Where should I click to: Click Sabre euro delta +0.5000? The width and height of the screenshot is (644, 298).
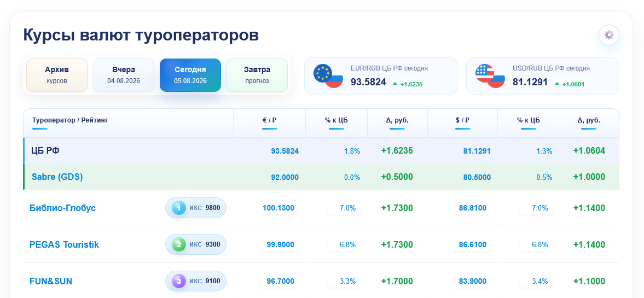(397, 177)
